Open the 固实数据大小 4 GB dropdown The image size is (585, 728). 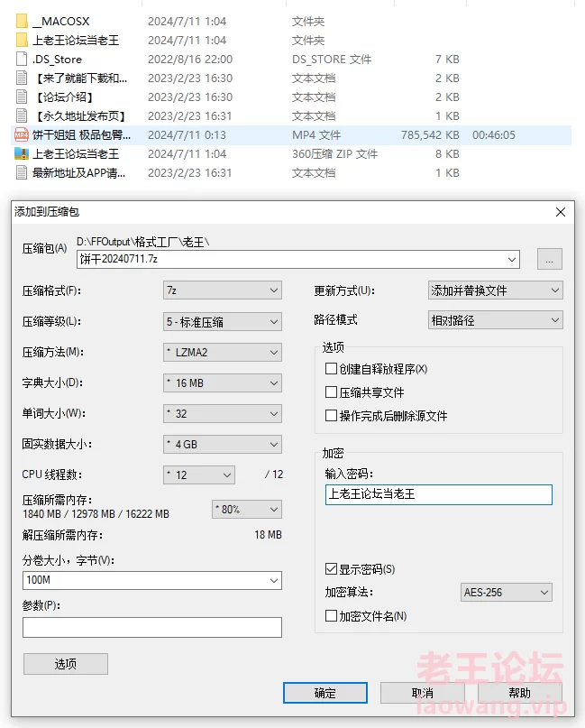click(223, 445)
